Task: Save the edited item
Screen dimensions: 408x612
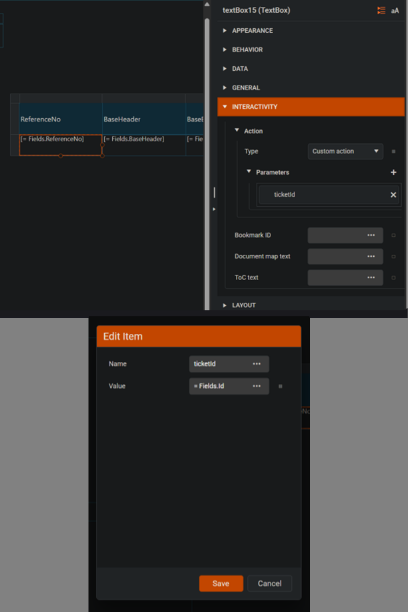Action: click(221, 583)
